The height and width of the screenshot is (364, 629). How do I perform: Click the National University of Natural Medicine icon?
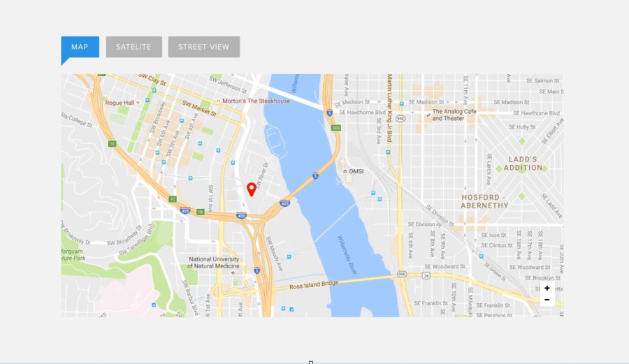[x=232, y=272]
